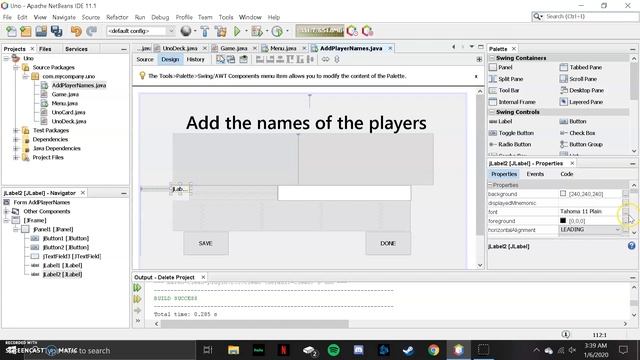Viewport: 640px width, 360px height.
Task: Pick the Toggle Button palette component
Action: tap(511, 133)
